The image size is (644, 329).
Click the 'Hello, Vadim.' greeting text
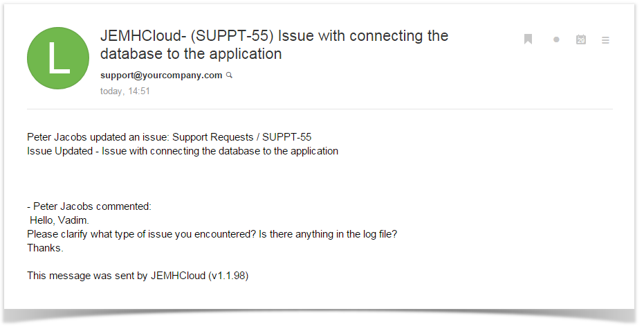pos(59,220)
